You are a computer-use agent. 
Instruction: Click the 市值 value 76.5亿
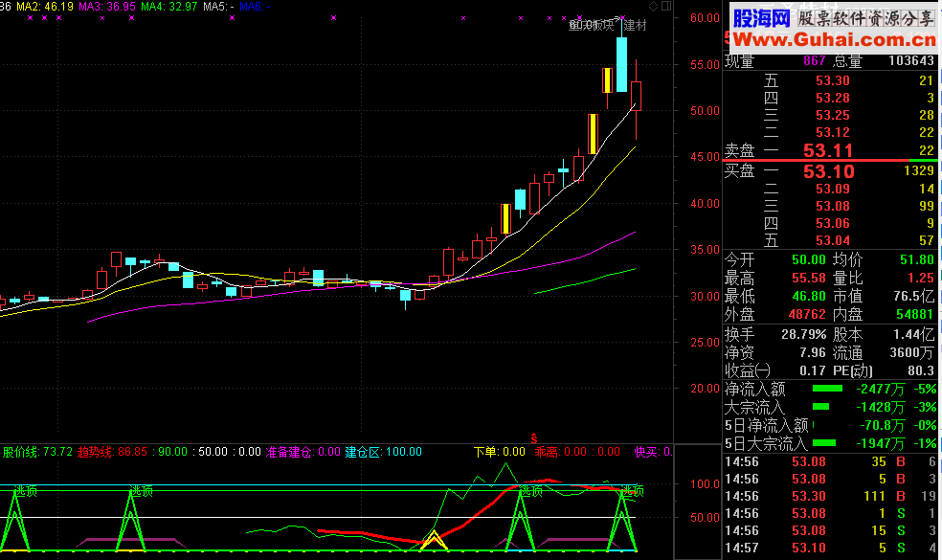click(x=914, y=296)
